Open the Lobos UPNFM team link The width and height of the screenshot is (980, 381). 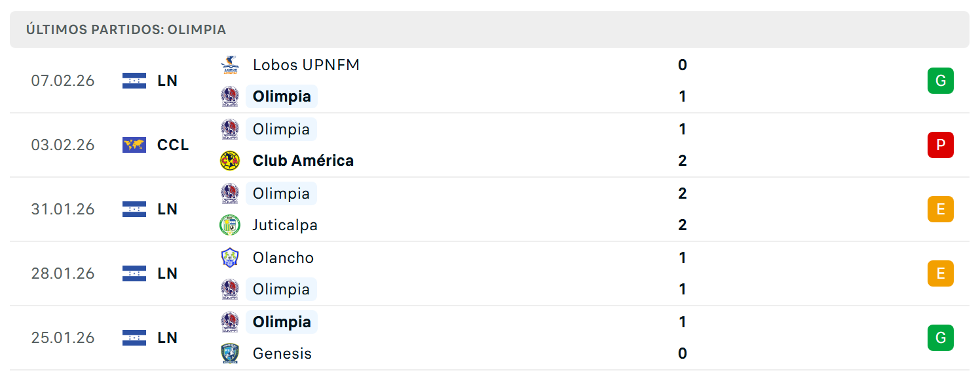coord(306,65)
